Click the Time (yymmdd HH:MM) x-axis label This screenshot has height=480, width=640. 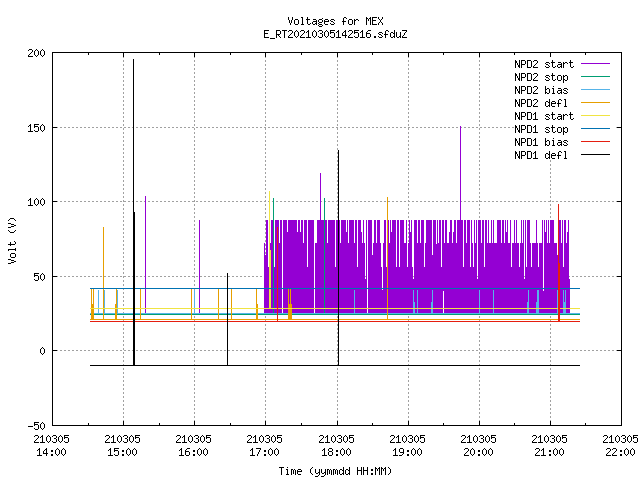coord(335,471)
